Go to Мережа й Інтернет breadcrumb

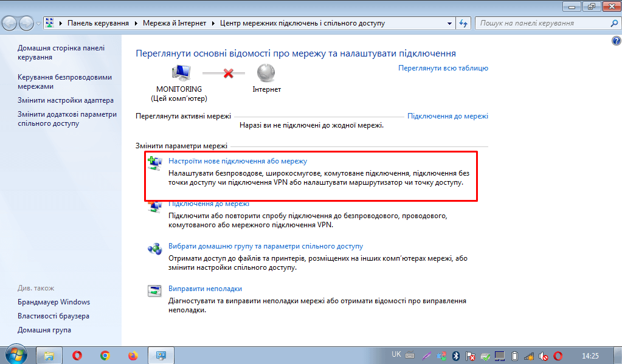tap(175, 23)
